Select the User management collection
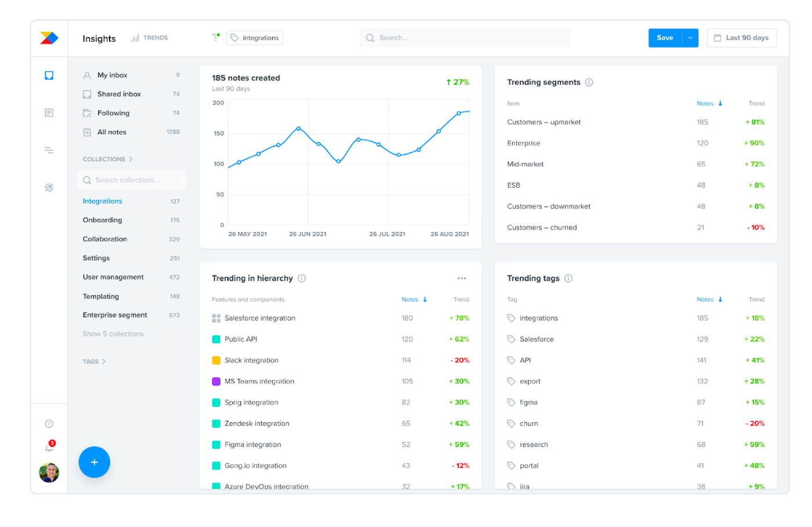 (x=132, y=277)
